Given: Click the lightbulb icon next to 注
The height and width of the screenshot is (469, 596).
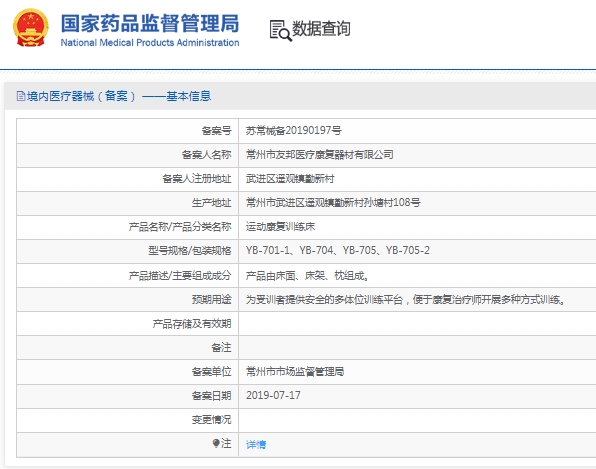Looking at the screenshot, I should [x=216, y=443].
